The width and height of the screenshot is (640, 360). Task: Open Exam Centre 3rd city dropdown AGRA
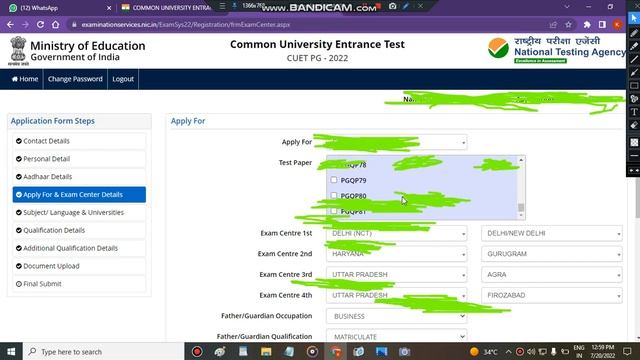click(552, 274)
